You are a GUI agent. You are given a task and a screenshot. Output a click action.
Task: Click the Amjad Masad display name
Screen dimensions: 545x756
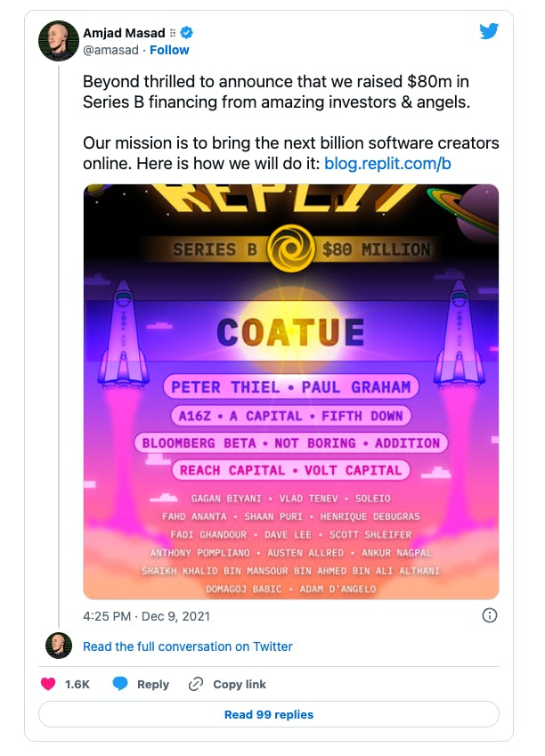tap(124, 33)
